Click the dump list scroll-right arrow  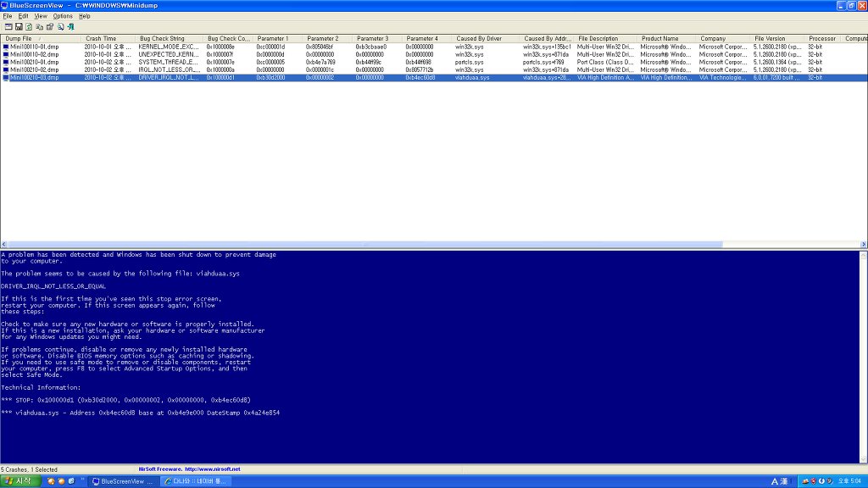click(x=864, y=244)
